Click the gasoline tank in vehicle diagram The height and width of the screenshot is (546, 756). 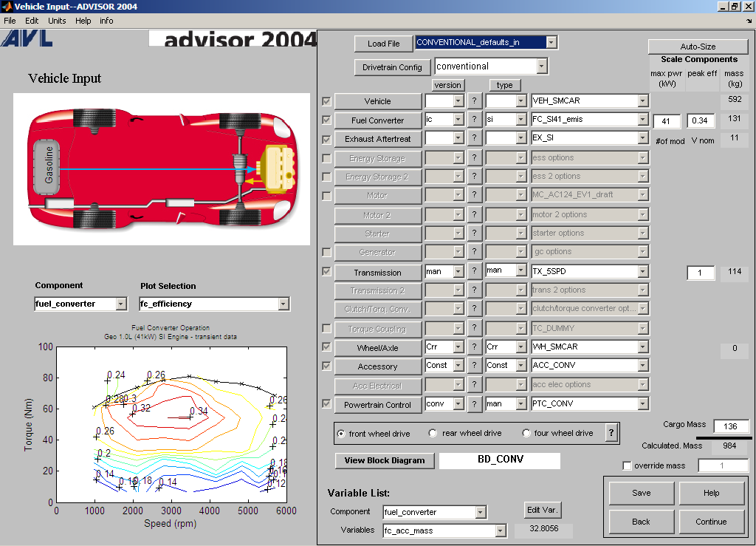tap(47, 165)
